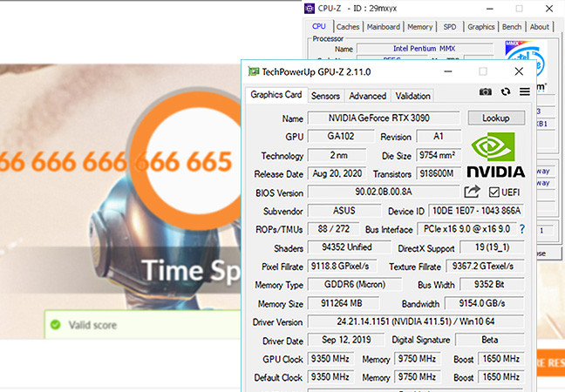Click the BIOS Version value 90.02.0B.00.8A
Screen dimensions: 565x392
coord(385,192)
